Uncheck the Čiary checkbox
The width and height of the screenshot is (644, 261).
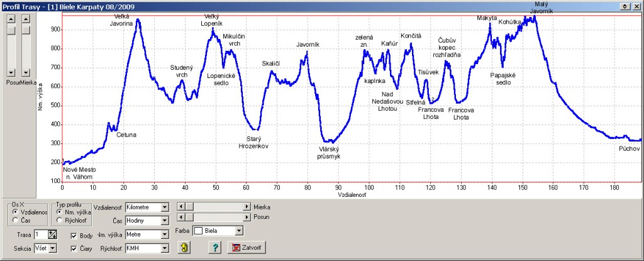(74, 249)
